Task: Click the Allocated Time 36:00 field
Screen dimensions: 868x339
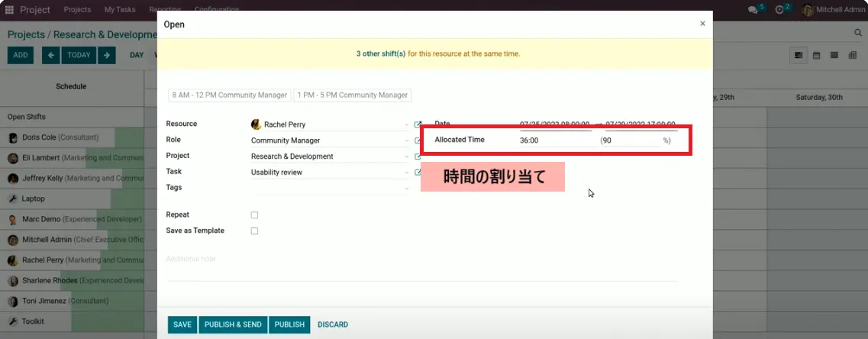Action: 555,140
